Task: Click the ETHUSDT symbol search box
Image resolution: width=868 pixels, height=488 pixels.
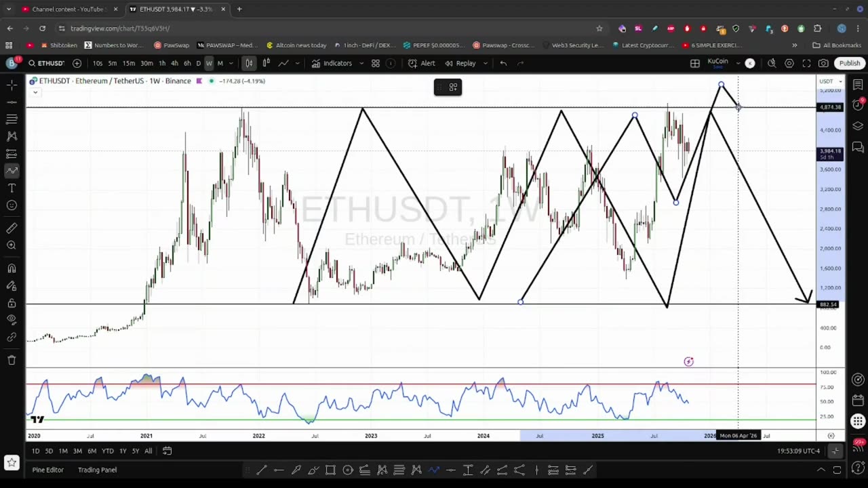Action: click(46, 63)
